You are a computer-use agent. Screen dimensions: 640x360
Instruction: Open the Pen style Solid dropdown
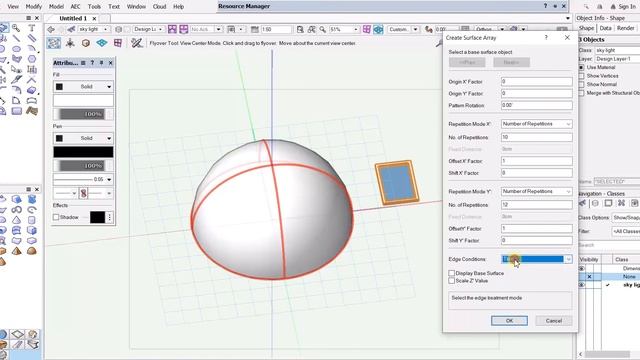(x=83, y=138)
